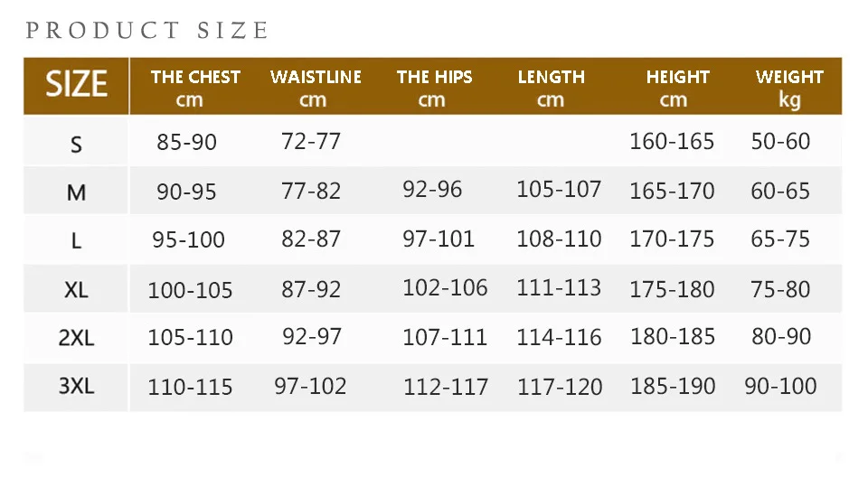Click the WAISTLINE cm column header

(x=316, y=88)
